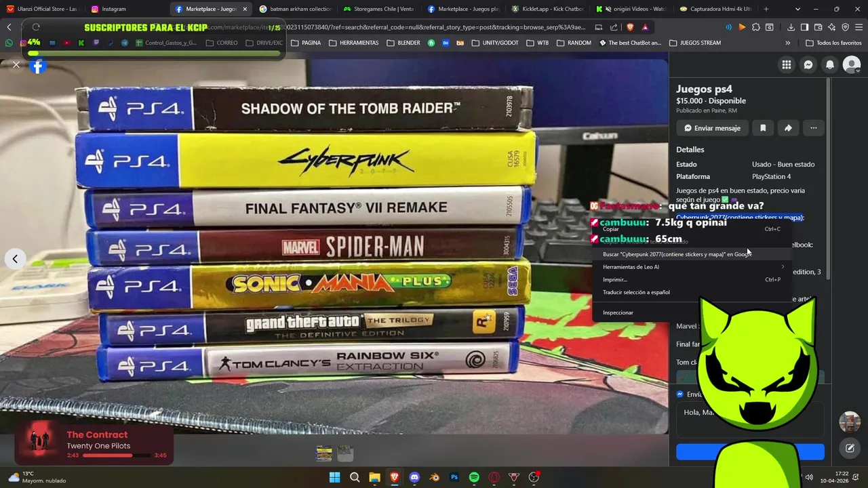The height and width of the screenshot is (488, 868).
Task: Open Todos los favoritos folder
Action: pos(833,43)
